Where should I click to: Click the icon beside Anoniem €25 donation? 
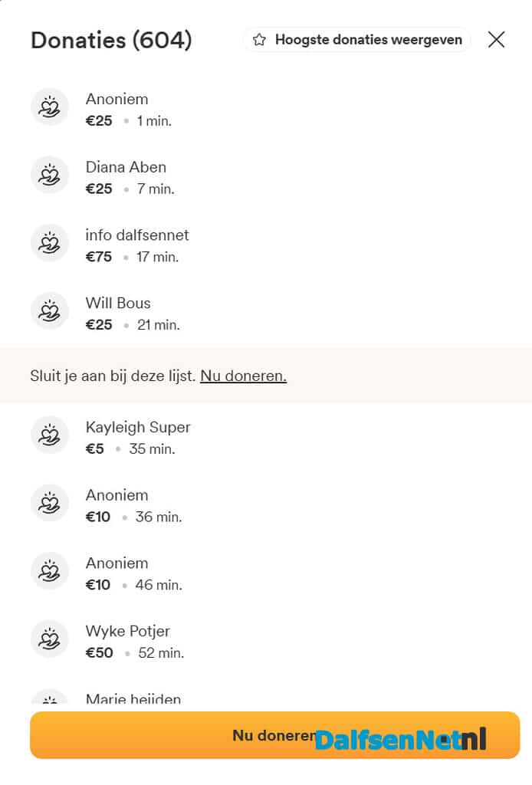[50, 107]
